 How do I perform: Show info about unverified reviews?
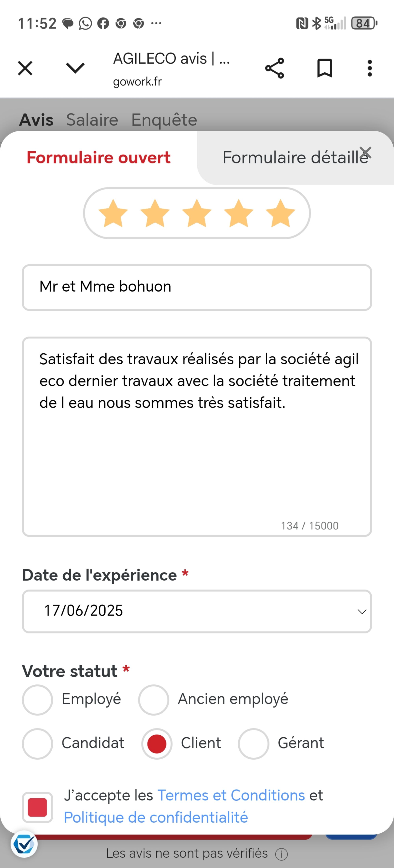[281, 854]
